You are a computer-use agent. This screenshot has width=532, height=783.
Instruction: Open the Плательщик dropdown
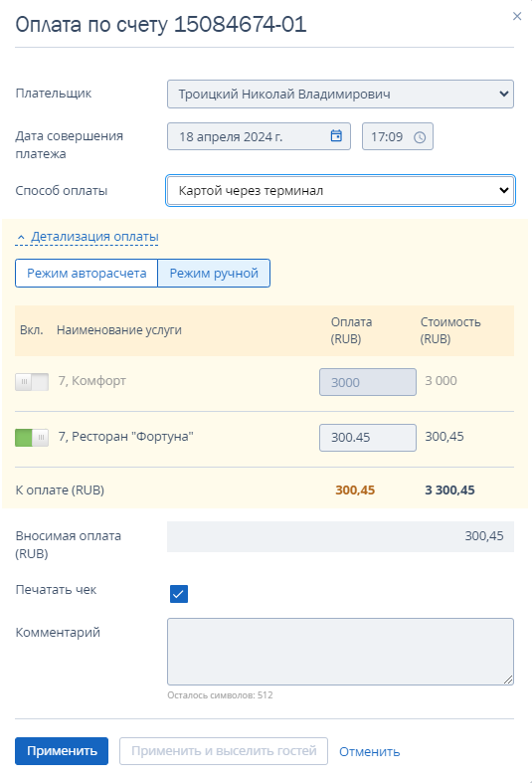(340, 94)
